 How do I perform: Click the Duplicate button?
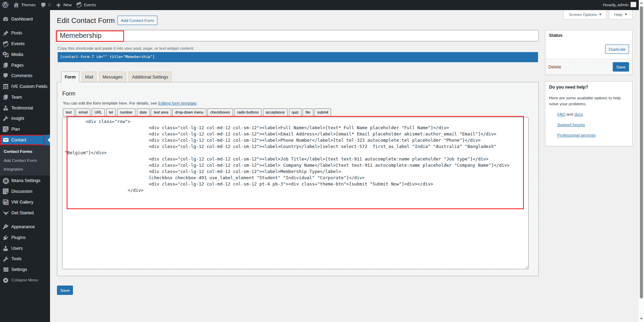coord(617,49)
